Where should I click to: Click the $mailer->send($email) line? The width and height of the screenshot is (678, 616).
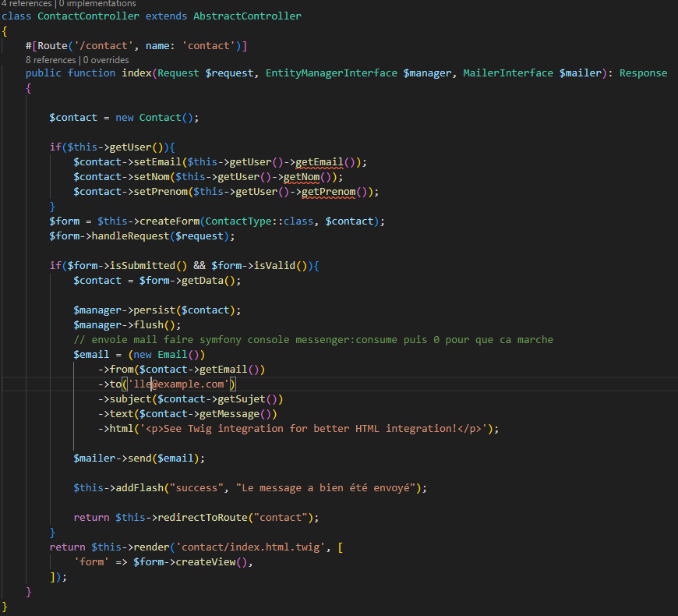(139, 458)
